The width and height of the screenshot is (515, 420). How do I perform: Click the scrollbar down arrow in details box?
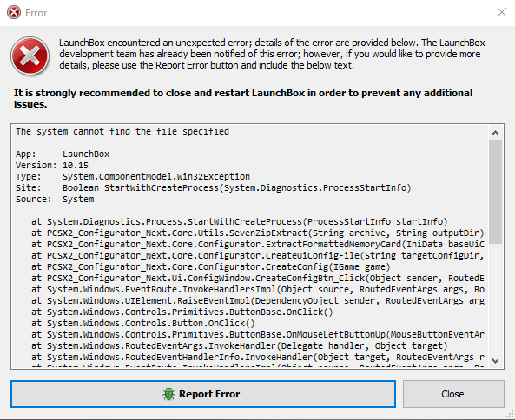point(495,361)
